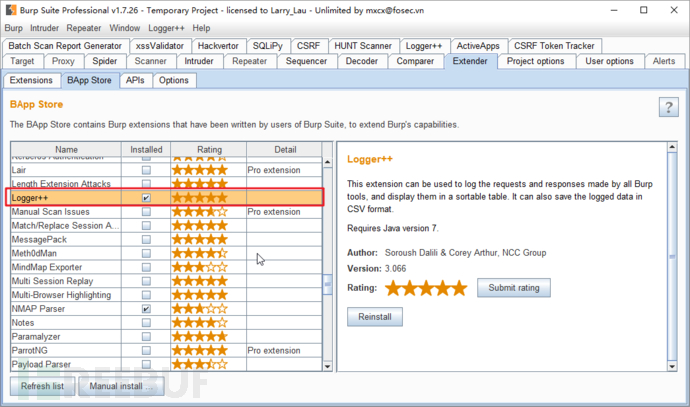Open the Intruder menu
The image size is (690, 407).
click(44, 28)
